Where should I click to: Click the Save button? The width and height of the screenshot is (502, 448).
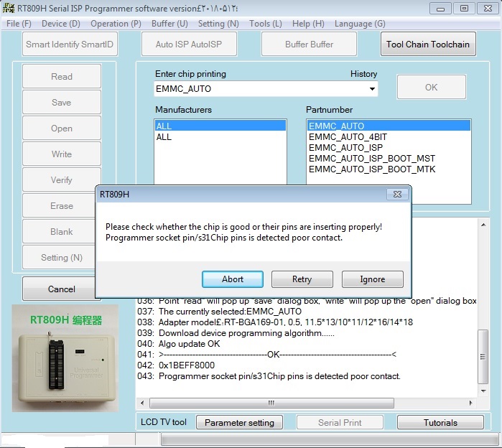tap(62, 103)
